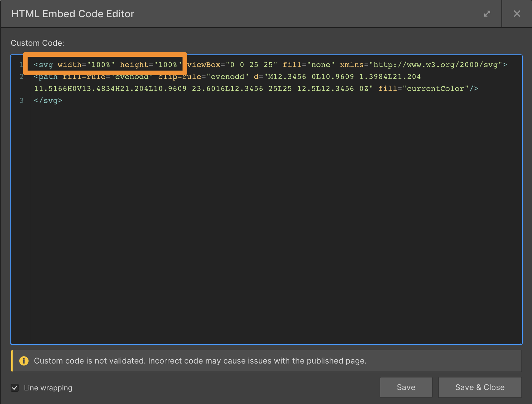Screen dimensions: 532x404
Task: Place cursor in height="100%" attribute
Action: click(x=150, y=65)
